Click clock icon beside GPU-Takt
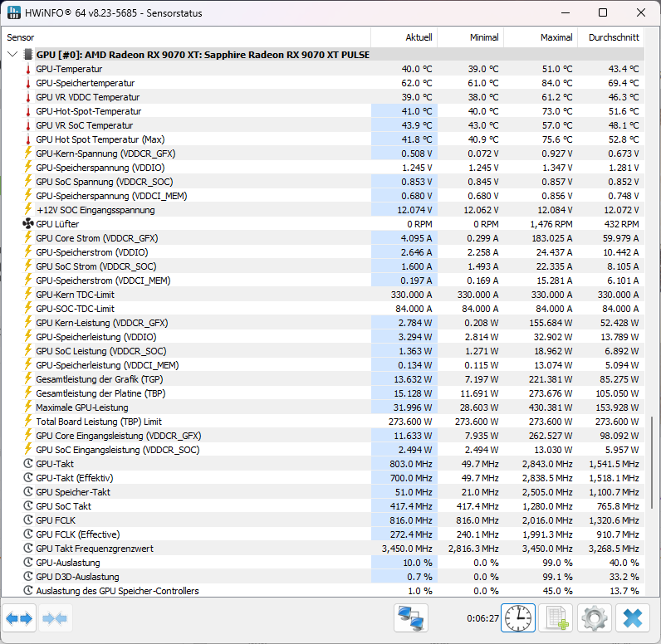The width and height of the screenshot is (661, 644). 28,464
